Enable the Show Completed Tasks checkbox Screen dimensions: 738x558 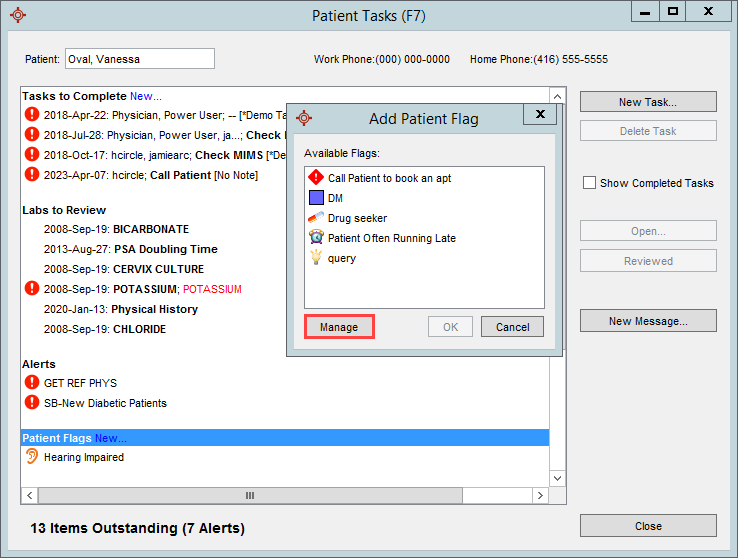point(590,183)
